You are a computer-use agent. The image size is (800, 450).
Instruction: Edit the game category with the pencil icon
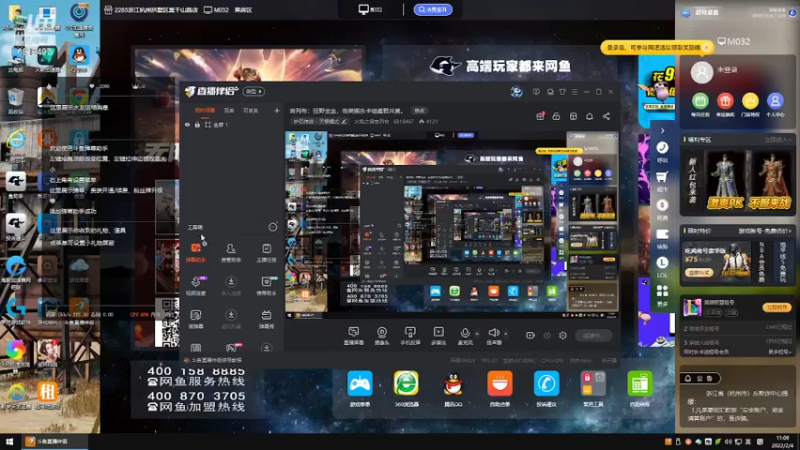point(344,121)
